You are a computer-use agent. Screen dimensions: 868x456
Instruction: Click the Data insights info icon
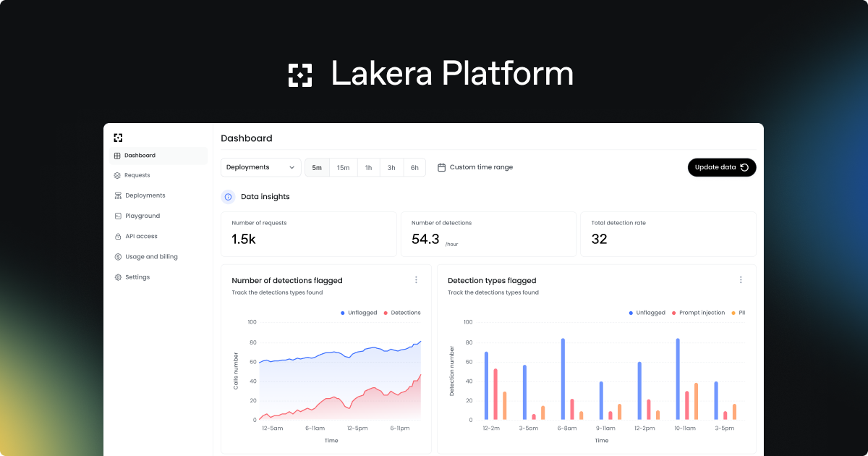pos(228,196)
